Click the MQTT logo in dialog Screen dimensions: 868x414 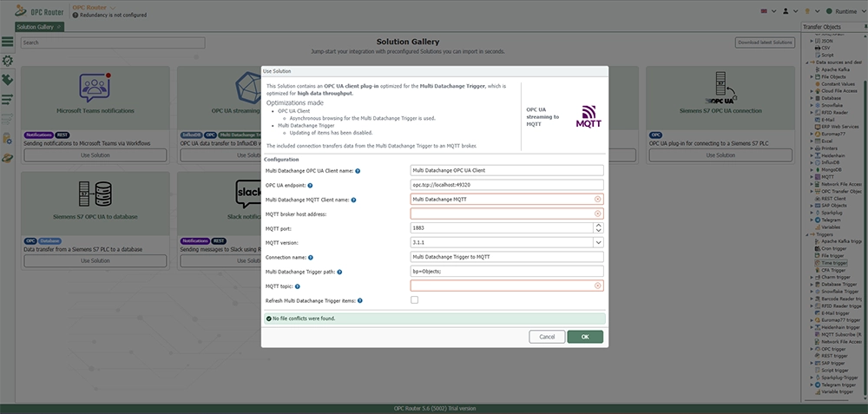pos(589,116)
